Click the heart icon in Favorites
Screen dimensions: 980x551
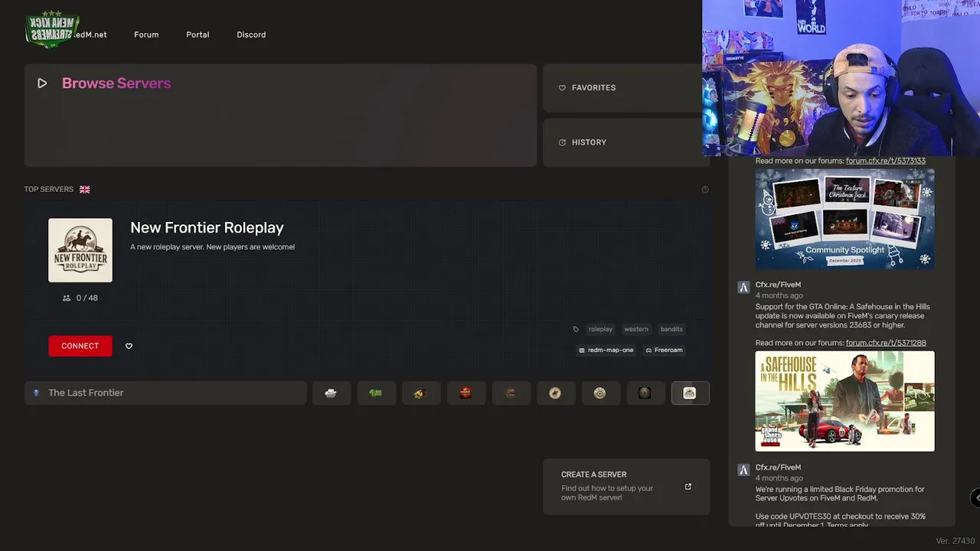[x=562, y=88]
